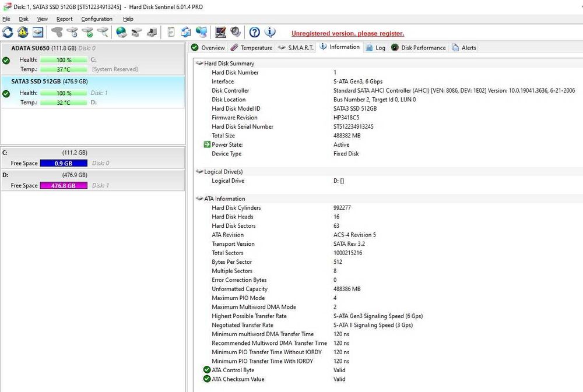
Task: Click the disk with binoculars toolbar icon
Action: pos(136,32)
